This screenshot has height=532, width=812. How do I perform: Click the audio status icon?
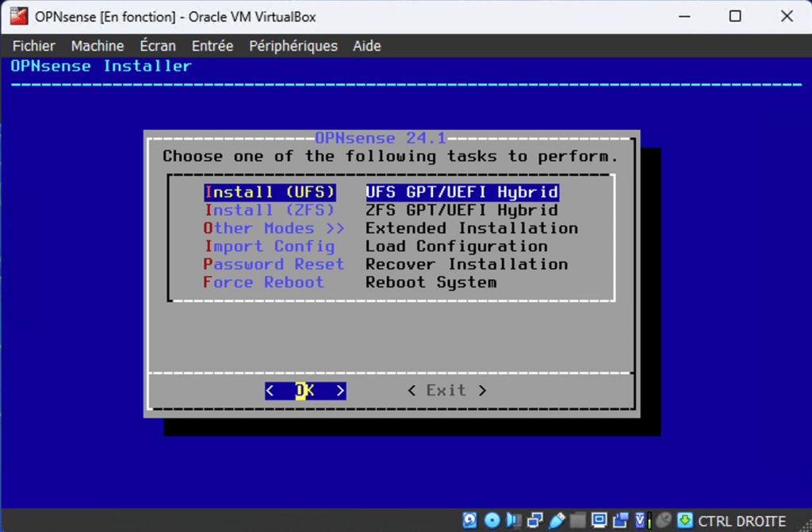coord(514,520)
